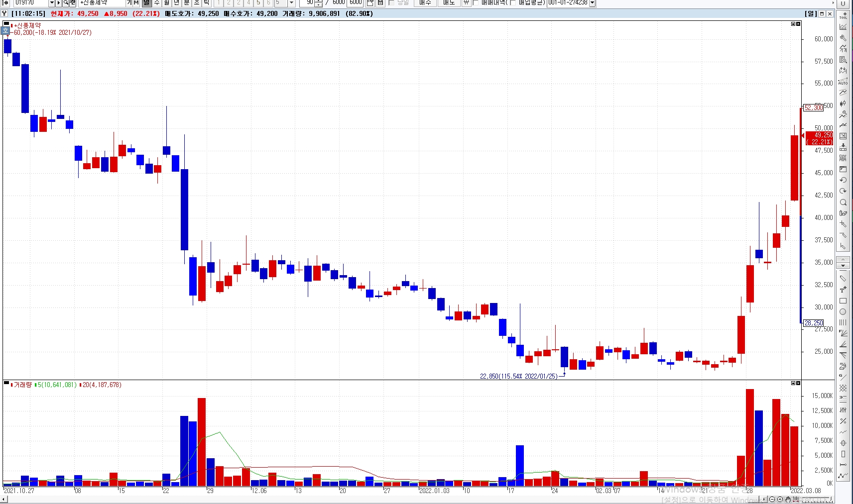Select the 일 daily period tab
The image size is (853, 504).
click(x=147, y=3)
